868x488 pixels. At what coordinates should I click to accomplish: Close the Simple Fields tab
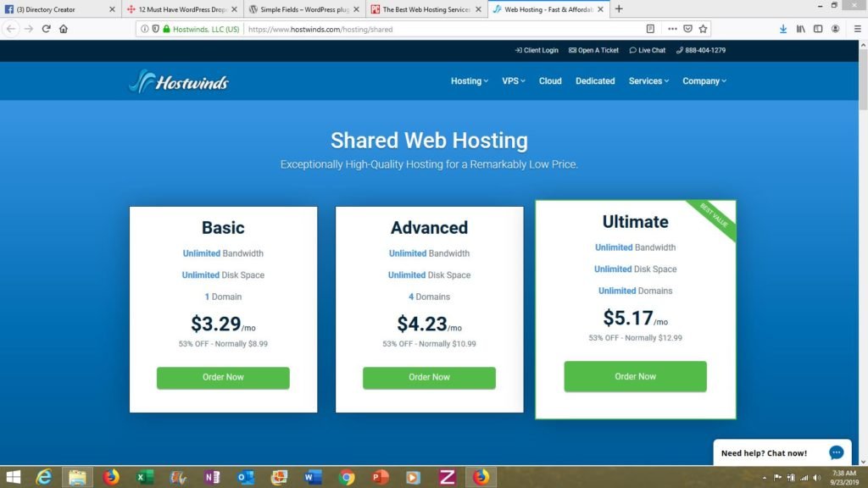point(356,9)
